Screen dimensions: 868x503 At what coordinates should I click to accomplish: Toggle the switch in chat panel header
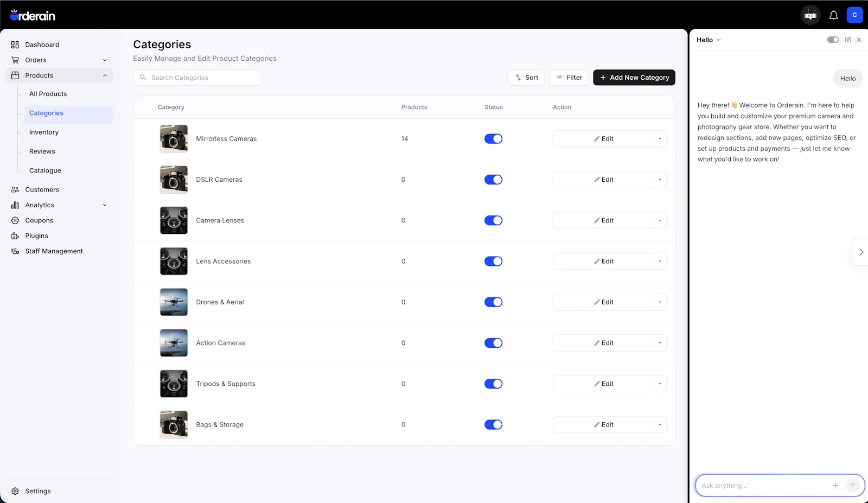833,40
